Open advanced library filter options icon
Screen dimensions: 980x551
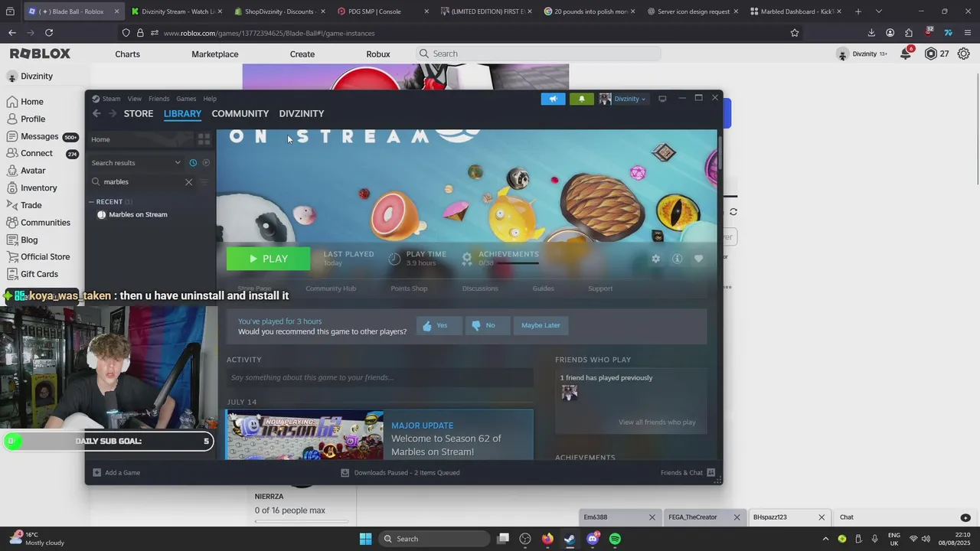click(204, 182)
